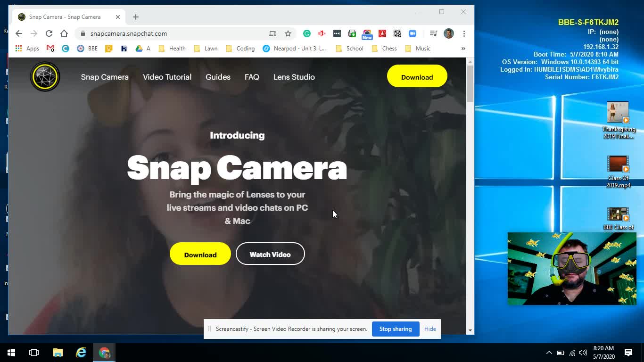Click the Download button in header
Screen dimensions: 644x362
[x=417, y=76]
